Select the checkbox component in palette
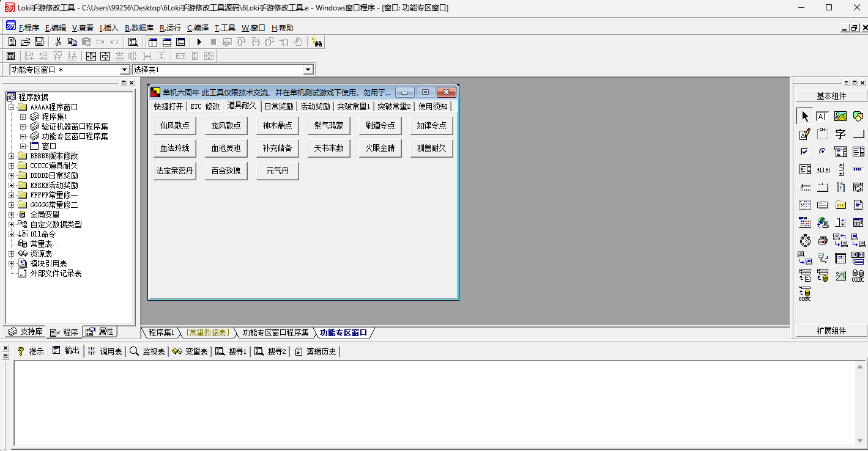The width and height of the screenshot is (868, 451). (x=805, y=152)
